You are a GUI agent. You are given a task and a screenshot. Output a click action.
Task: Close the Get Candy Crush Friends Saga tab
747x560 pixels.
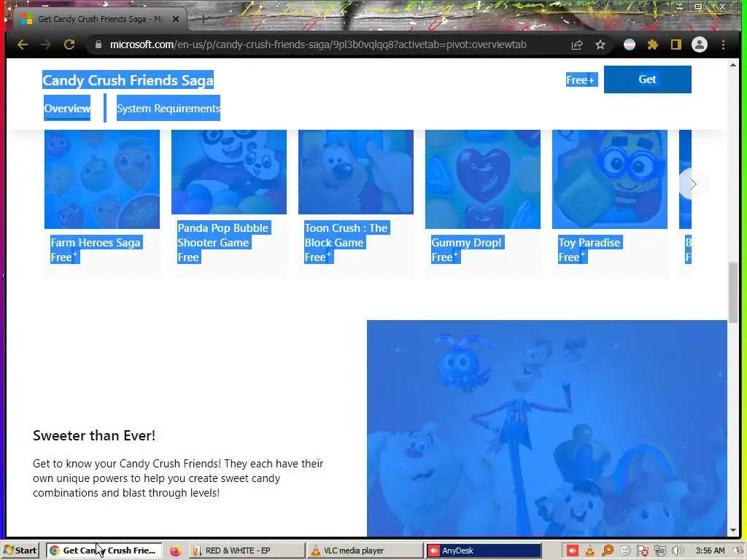pos(175,19)
